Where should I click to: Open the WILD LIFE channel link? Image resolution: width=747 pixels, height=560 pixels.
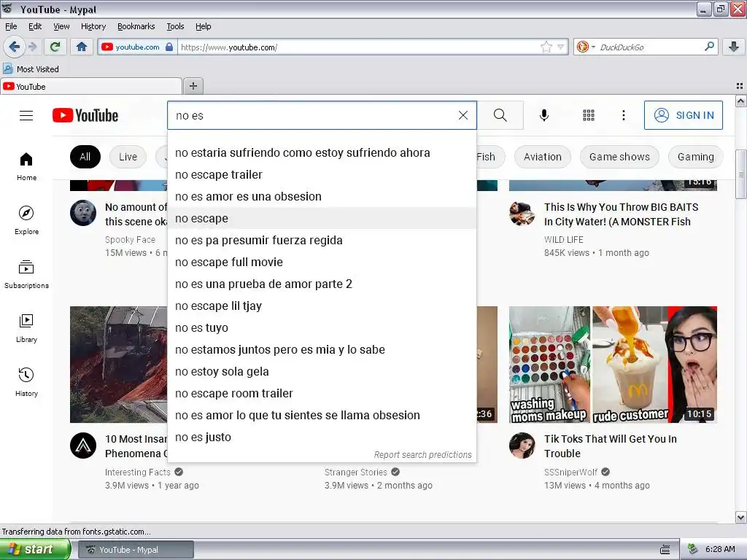[564, 239]
